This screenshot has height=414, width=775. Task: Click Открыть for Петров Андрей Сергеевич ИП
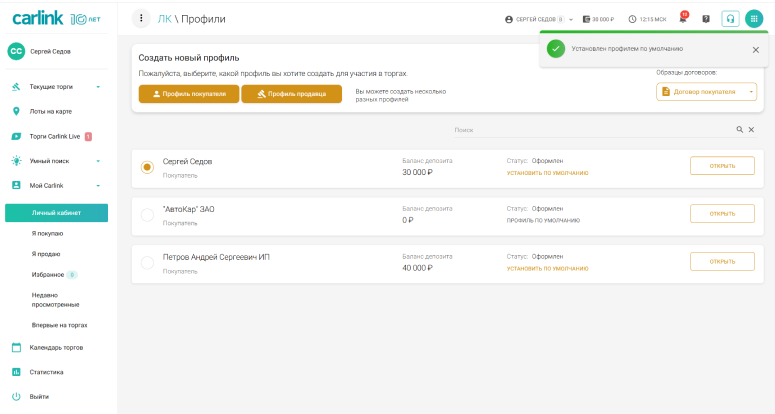(722, 262)
